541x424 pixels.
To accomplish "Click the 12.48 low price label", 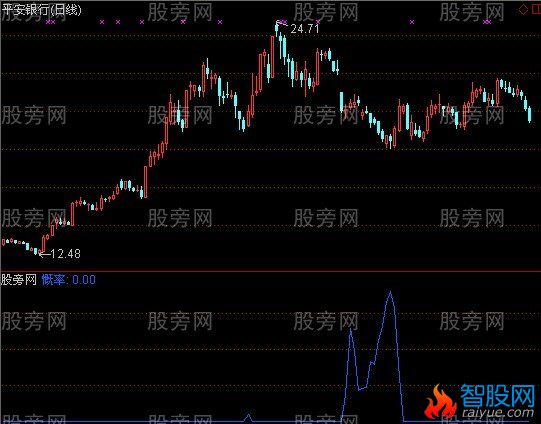I will (66, 254).
